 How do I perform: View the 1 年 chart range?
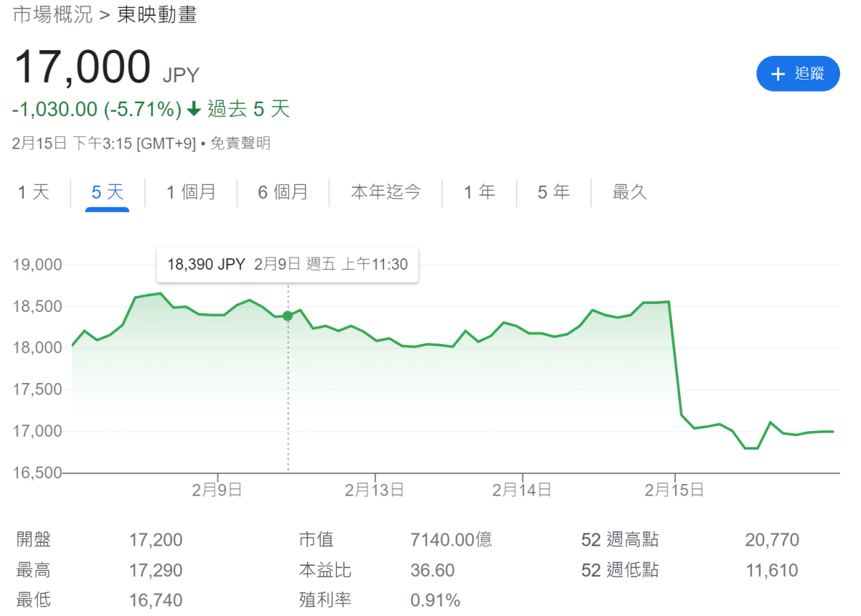tap(479, 192)
